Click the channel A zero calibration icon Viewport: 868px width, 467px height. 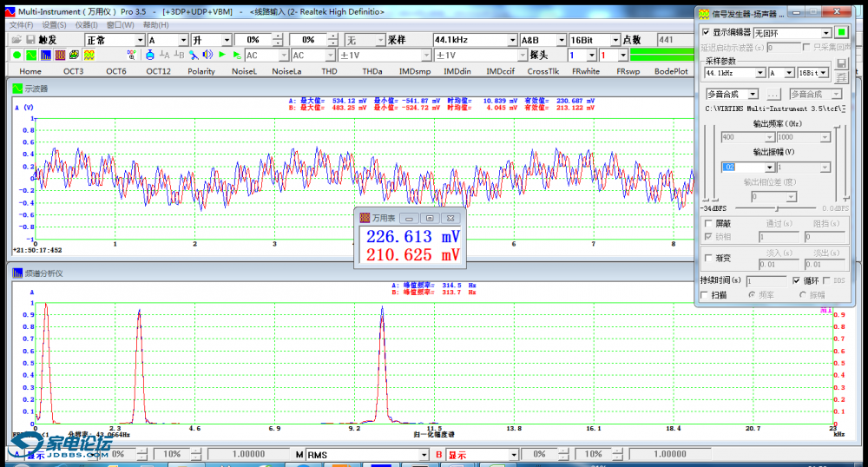click(164, 56)
